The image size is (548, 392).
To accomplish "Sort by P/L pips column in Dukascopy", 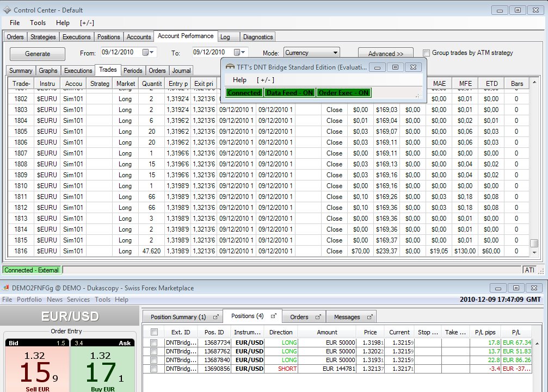I will point(485,332).
